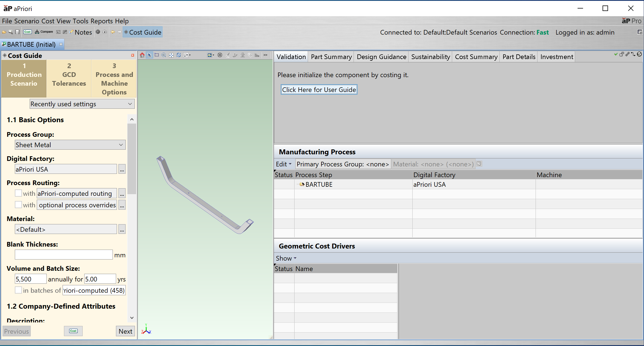
Task: Click the concentric circles target icon
Action: click(98, 32)
